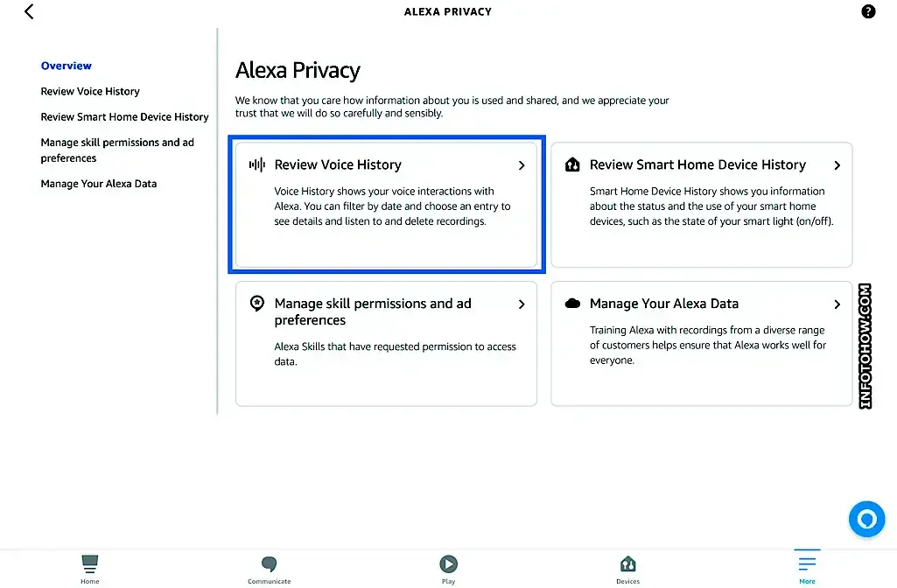Select Review Smart Home Device History in sidebar
The image size is (897, 588).
click(x=125, y=116)
